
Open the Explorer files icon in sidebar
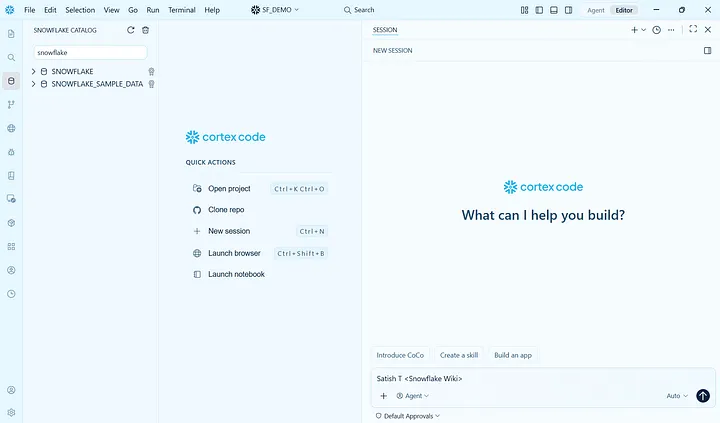[11, 34]
